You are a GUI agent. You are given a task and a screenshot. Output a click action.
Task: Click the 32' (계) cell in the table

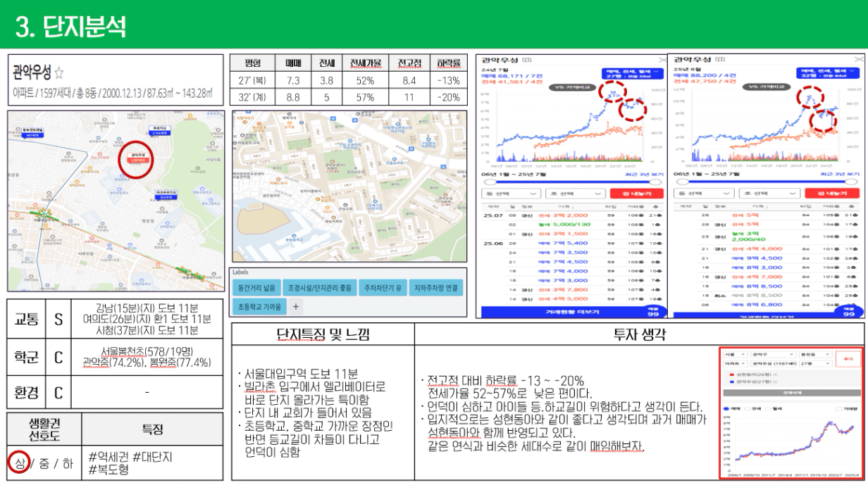coord(252,98)
